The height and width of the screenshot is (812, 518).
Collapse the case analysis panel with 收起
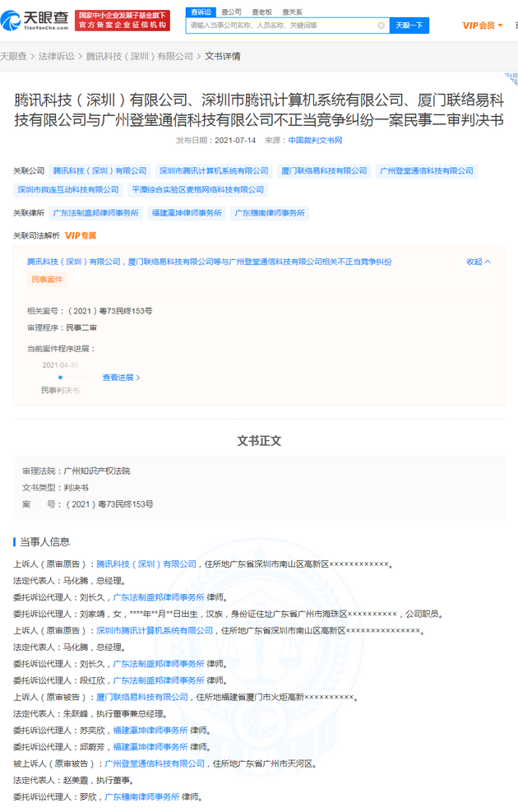coord(479,262)
